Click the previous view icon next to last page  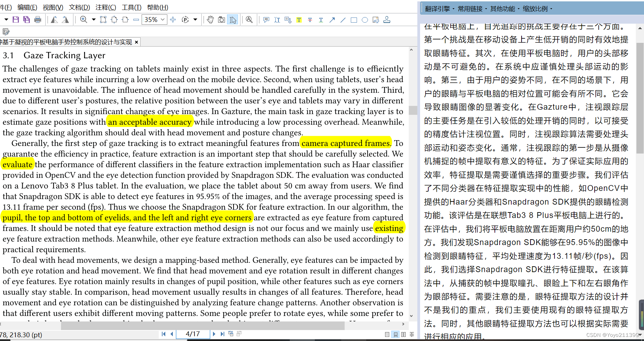coord(231,334)
